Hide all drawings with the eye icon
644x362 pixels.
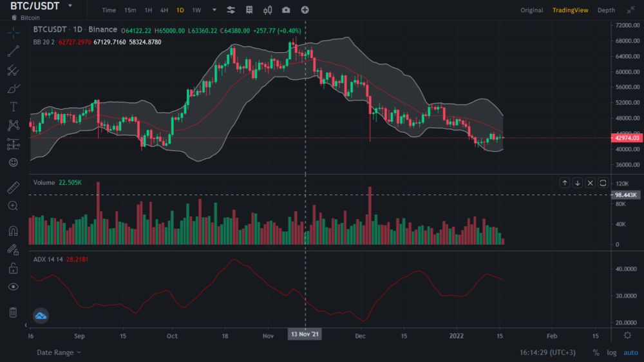pyautogui.click(x=13, y=287)
